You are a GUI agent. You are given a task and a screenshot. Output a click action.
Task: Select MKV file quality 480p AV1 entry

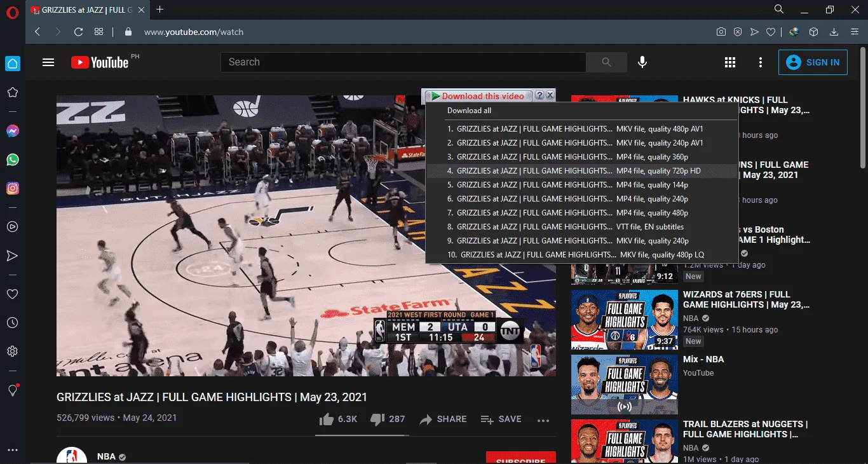581,129
